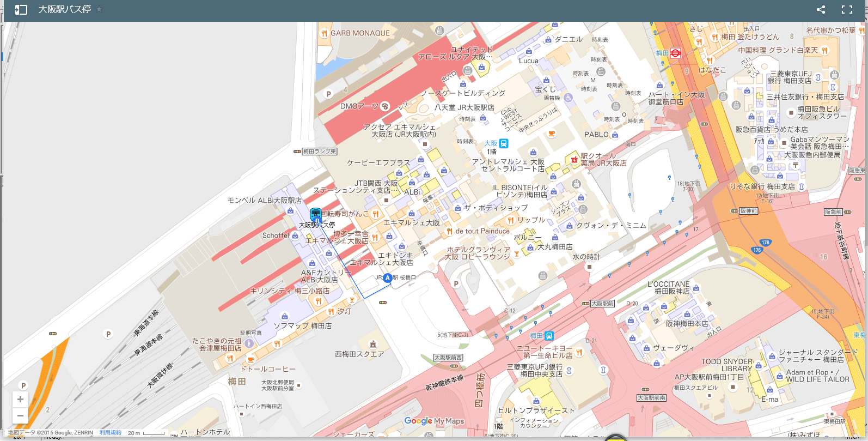Viewport: 868px width, 441px height.
Task: Click the ヒルトンプラザイースト label
Action: click(x=536, y=411)
